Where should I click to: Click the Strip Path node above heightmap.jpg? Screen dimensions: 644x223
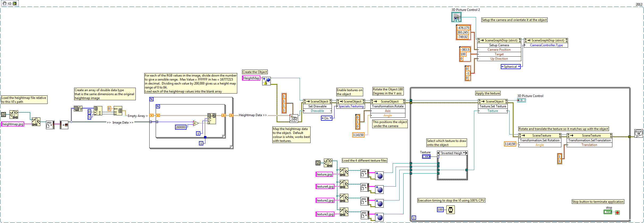[14, 115]
